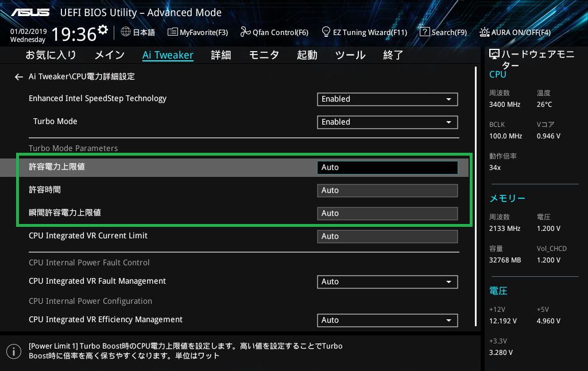Open Search(F9) question mark icon

(424, 32)
